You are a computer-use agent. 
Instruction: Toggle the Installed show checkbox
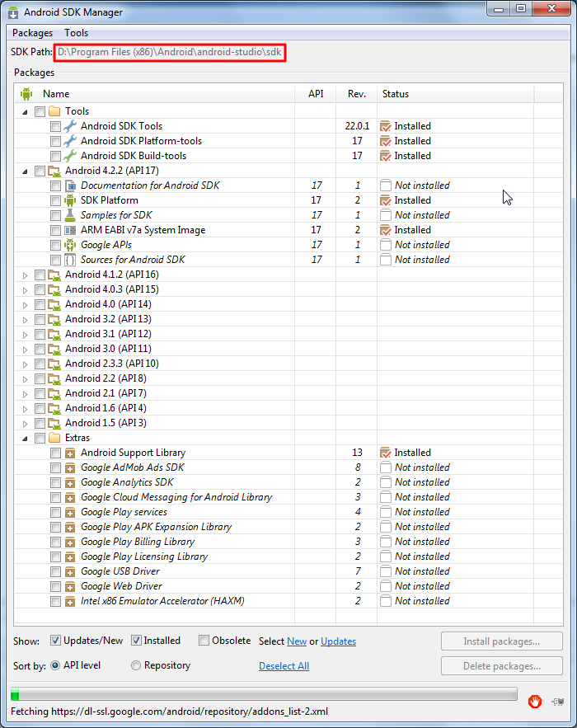point(136,641)
